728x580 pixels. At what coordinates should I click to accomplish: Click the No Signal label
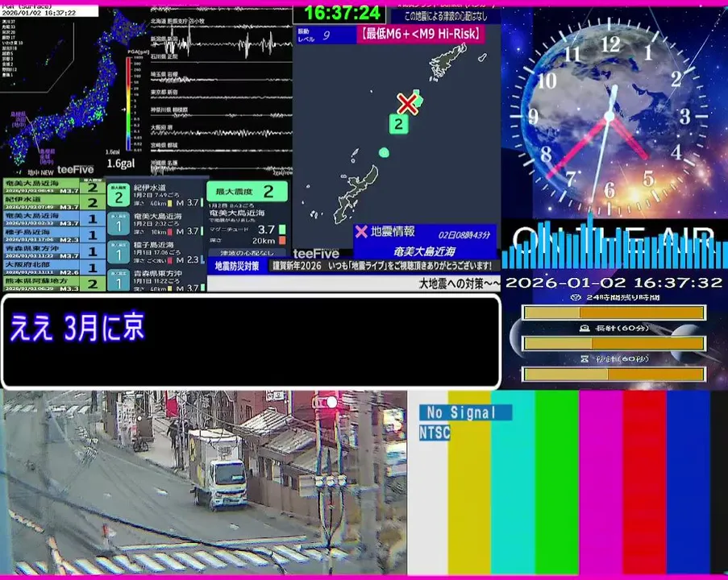click(x=465, y=412)
